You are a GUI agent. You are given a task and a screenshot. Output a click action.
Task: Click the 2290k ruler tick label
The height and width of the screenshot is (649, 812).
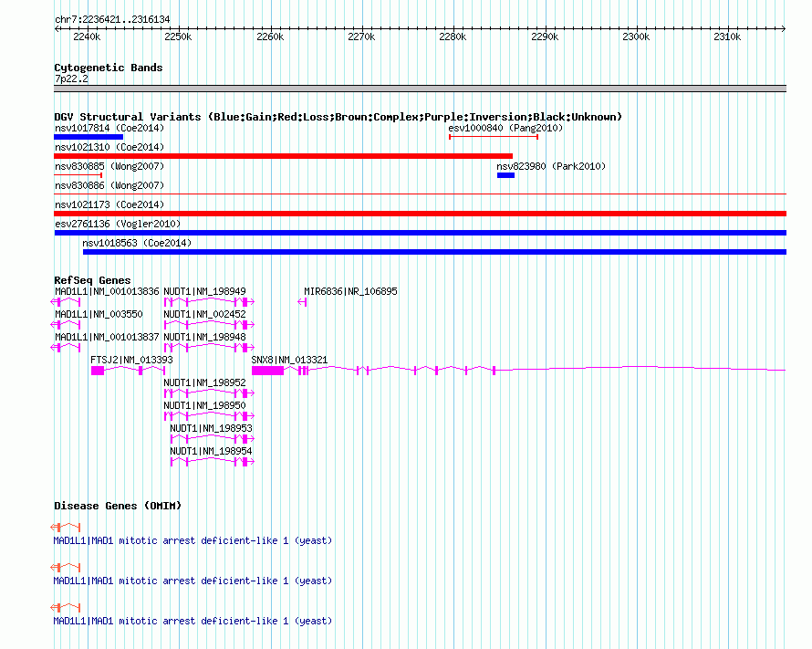point(545,37)
